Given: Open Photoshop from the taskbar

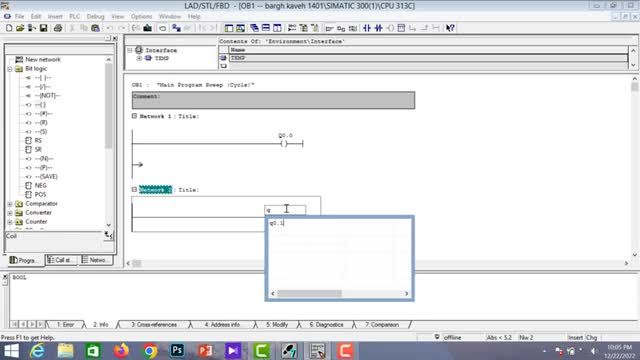Looking at the screenshot, I should click(x=177, y=351).
